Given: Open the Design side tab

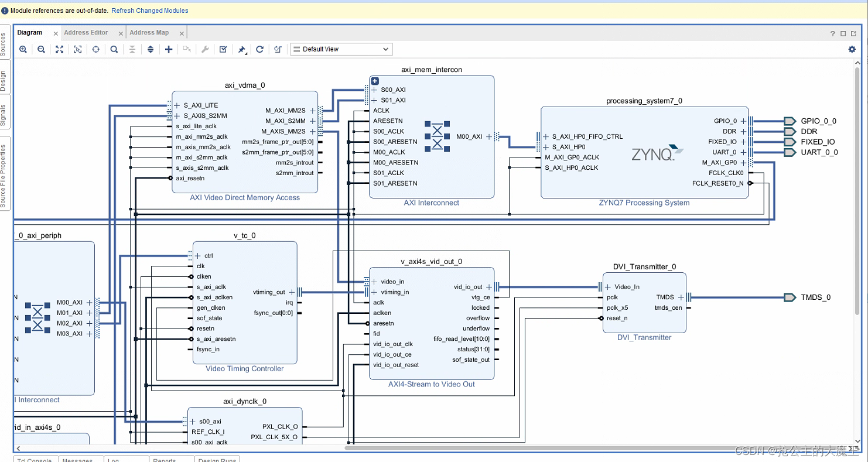Looking at the screenshot, I should click(x=4, y=81).
